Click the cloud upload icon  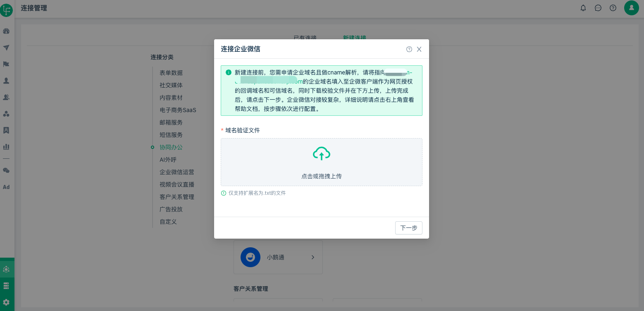[322, 153]
